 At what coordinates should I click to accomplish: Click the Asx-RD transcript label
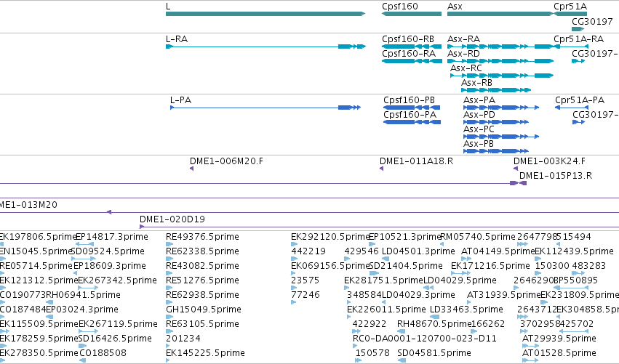click(x=463, y=54)
